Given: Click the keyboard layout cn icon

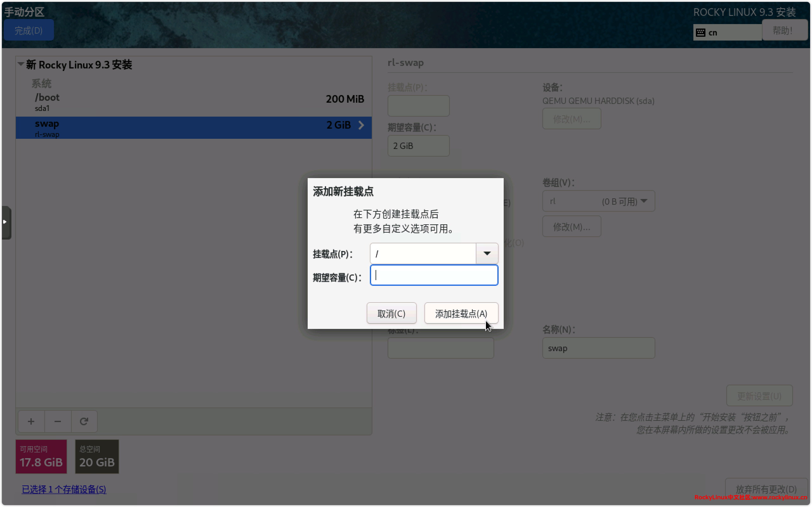Looking at the screenshot, I should 701,33.
